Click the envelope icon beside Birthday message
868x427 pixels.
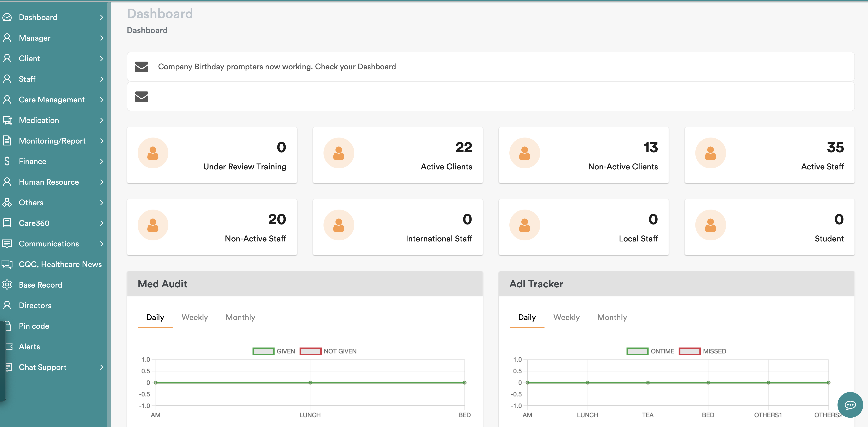tap(142, 67)
